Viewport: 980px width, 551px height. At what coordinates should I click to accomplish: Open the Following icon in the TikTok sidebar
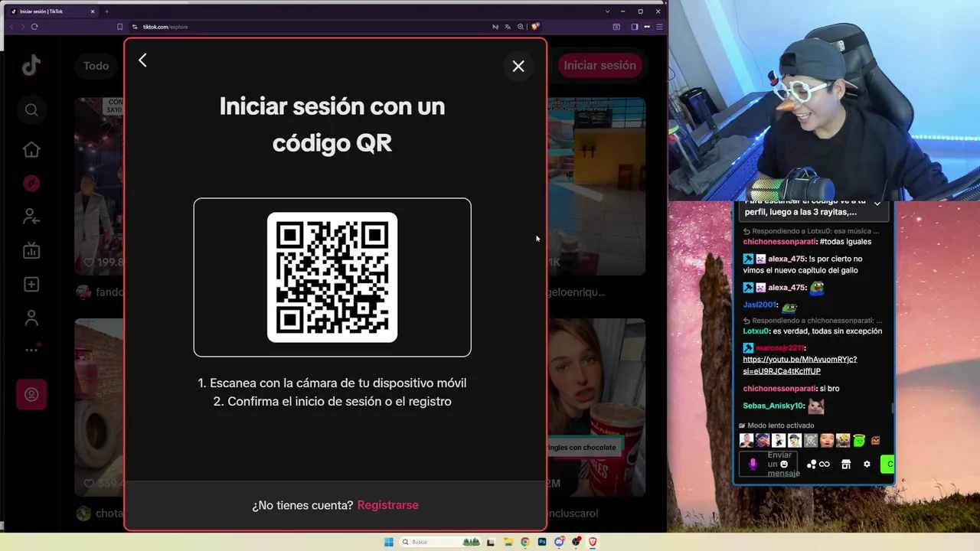pyautogui.click(x=31, y=217)
